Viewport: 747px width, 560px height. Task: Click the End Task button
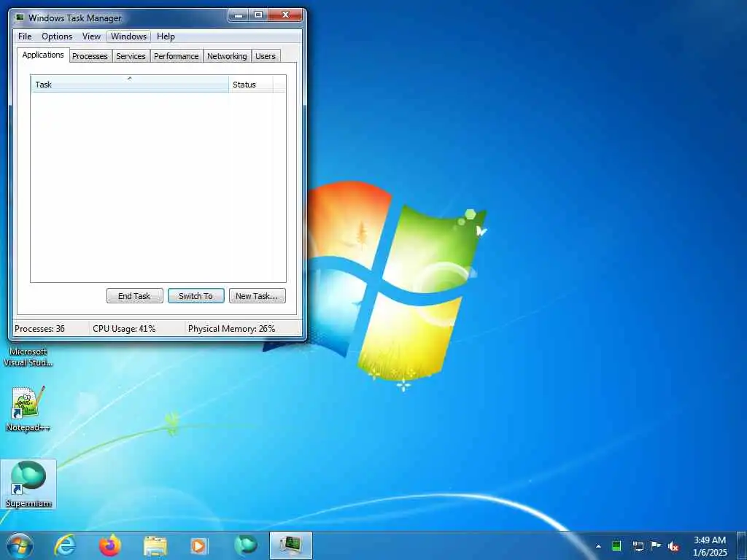pyautogui.click(x=134, y=296)
